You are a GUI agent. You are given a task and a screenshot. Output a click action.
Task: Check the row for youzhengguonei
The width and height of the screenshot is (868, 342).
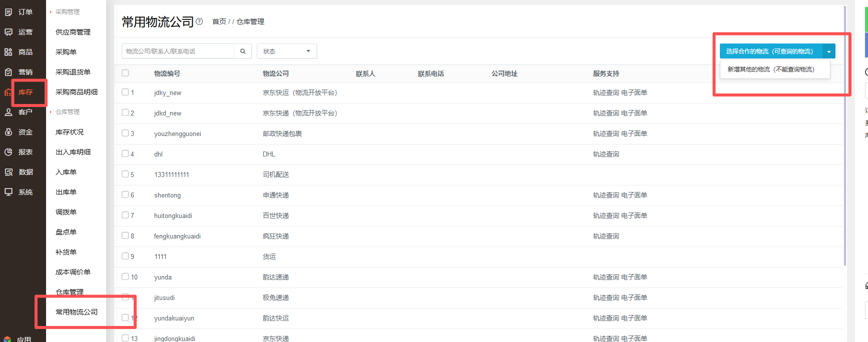coord(125,133)
